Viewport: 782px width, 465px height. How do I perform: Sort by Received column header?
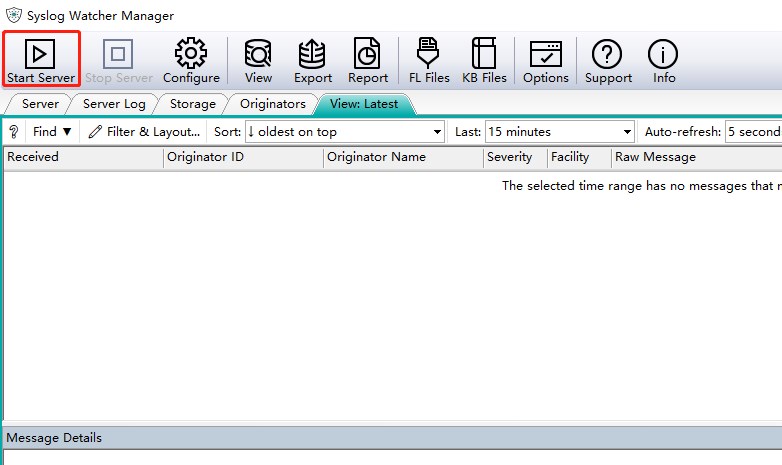point(83,157)
